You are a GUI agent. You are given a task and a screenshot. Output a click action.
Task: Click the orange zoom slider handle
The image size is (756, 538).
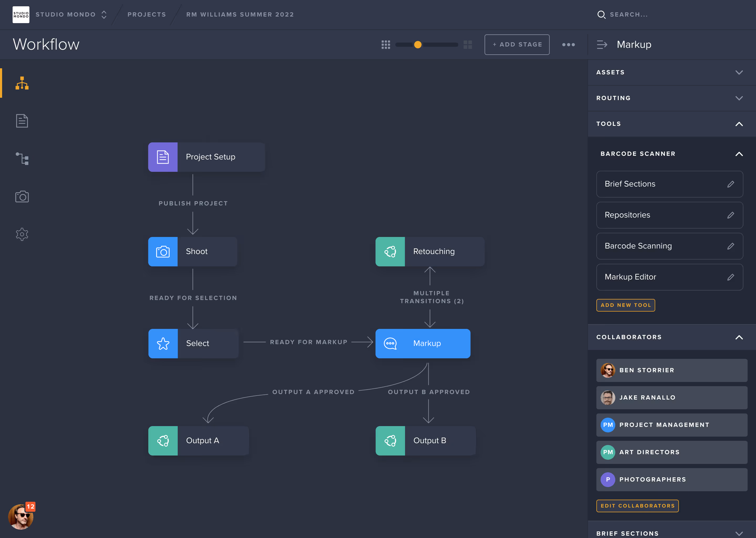[418, 44]
